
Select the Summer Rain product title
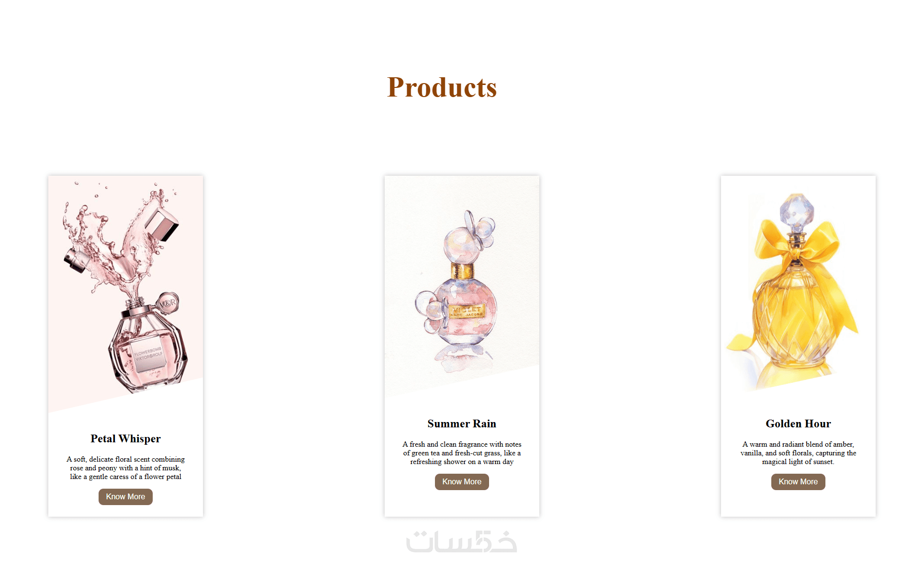coord(462,423)
